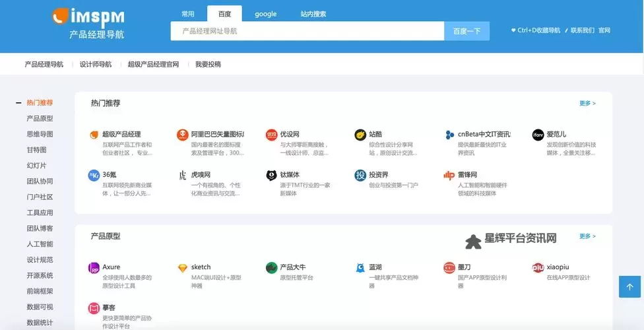This screenshot has height=330, width=644.
Task: Switch to the 站内搜索 tab
Action: click(313, 14)
